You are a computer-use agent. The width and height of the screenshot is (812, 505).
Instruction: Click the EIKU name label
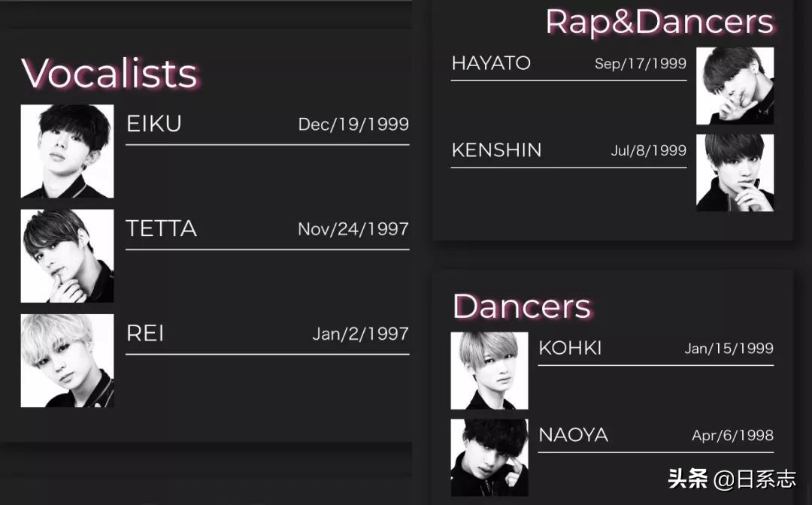click(154, 124)
